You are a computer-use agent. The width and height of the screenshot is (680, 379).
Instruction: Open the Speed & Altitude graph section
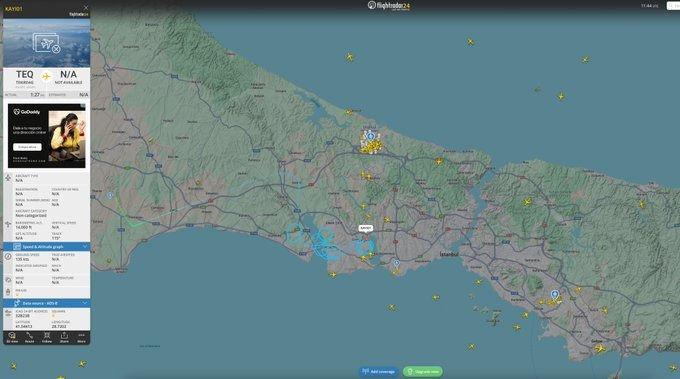tap(47, 246)
